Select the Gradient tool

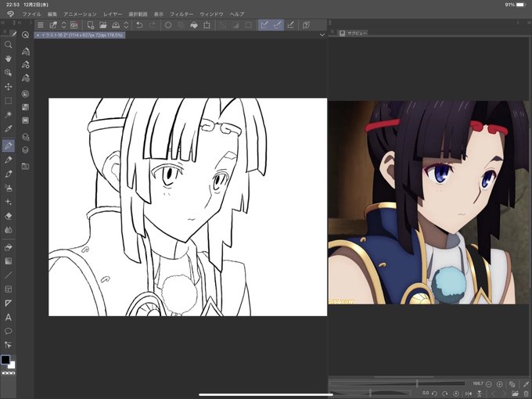(9, 261)
